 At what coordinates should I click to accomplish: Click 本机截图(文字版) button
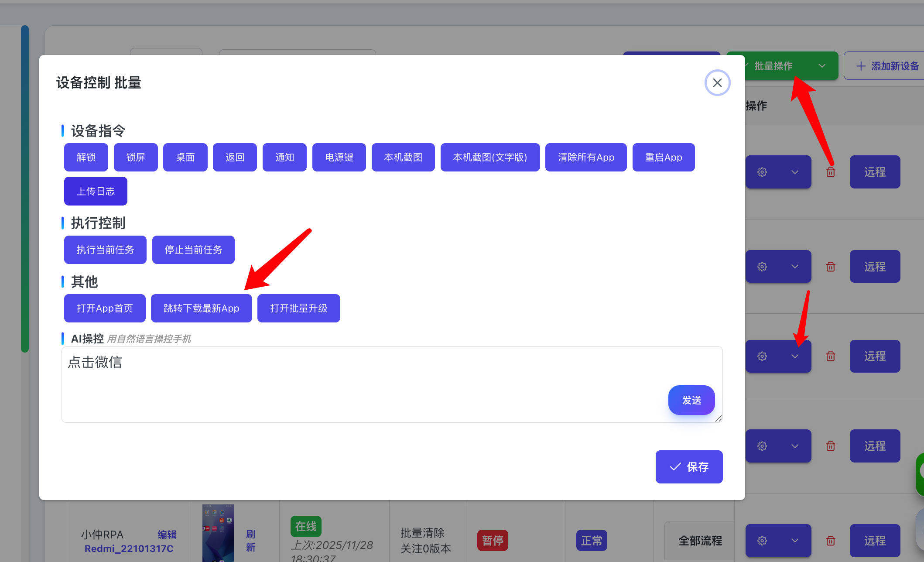coord(490,158)
